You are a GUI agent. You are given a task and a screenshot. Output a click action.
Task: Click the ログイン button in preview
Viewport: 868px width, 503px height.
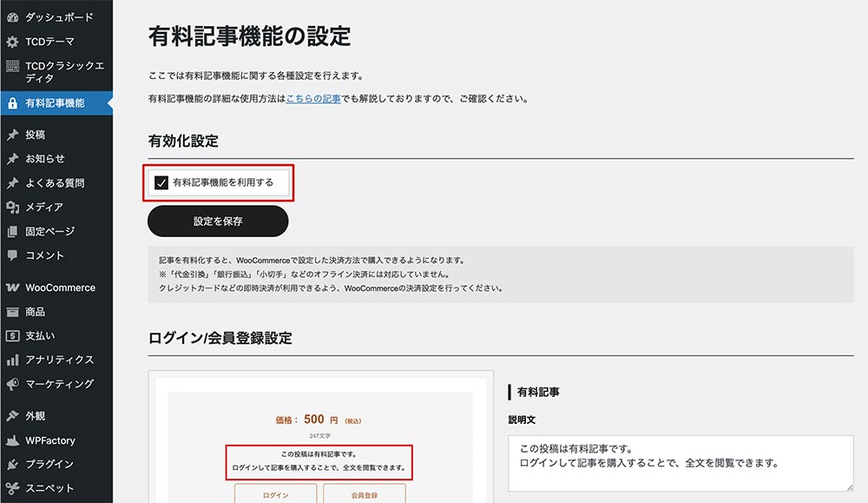point(275,494)
